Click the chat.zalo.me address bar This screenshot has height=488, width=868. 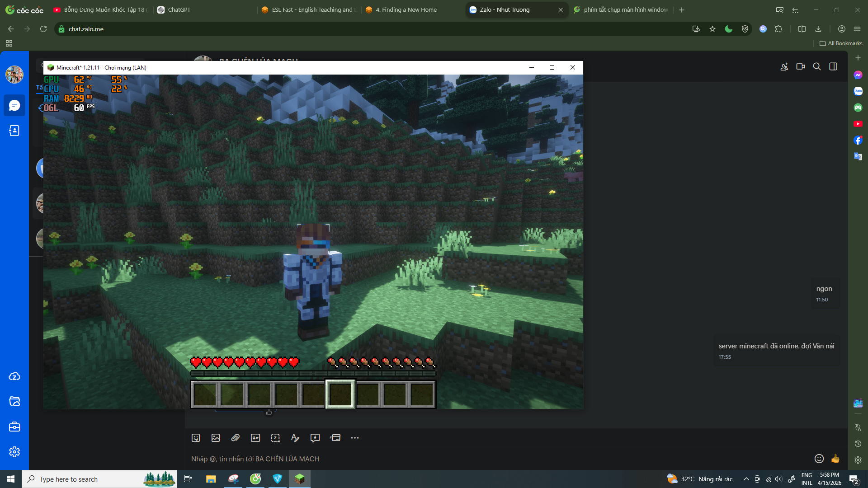coord(371,29)
